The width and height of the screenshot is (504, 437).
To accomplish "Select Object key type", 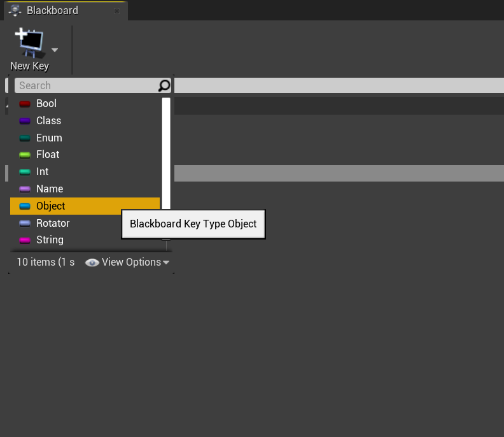I will [x=85, y=206].
